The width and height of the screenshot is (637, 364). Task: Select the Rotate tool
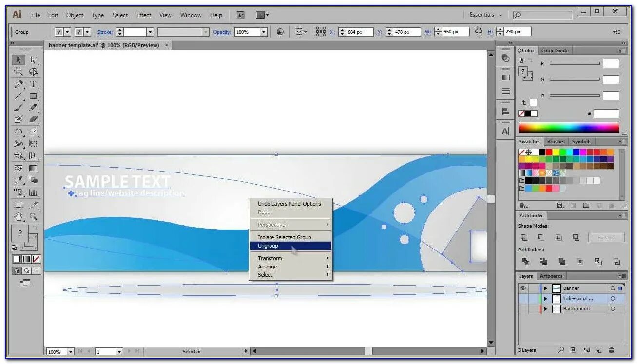point(19,132)
